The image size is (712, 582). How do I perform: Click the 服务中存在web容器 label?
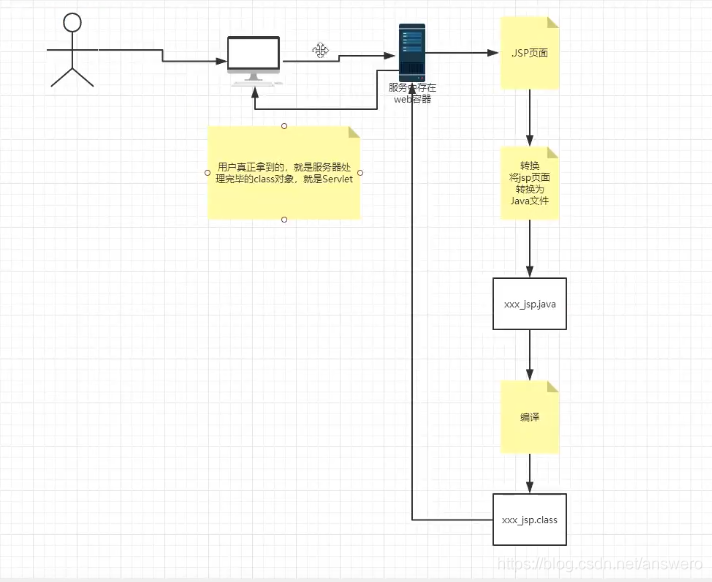[x=412, y=93]
